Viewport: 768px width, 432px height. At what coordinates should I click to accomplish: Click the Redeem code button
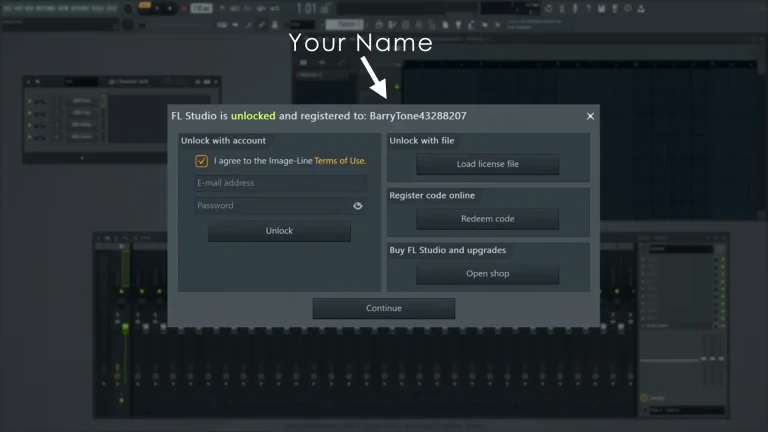[x=487, y=219]
